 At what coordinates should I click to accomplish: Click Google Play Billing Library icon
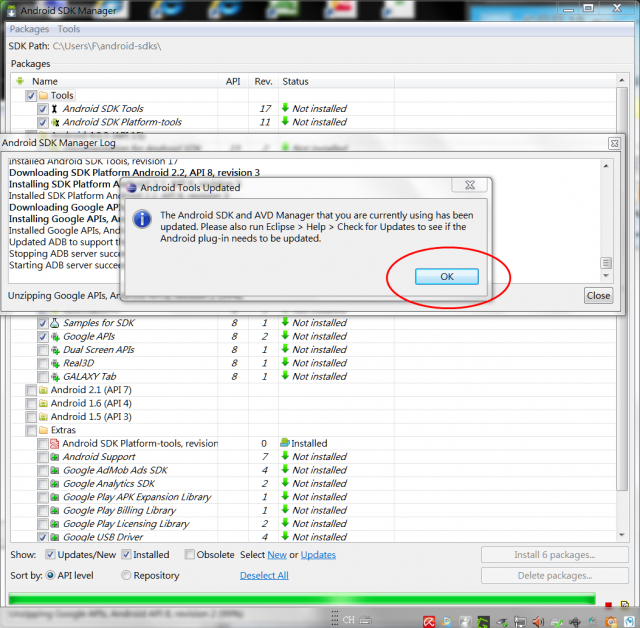click(55, 510)
